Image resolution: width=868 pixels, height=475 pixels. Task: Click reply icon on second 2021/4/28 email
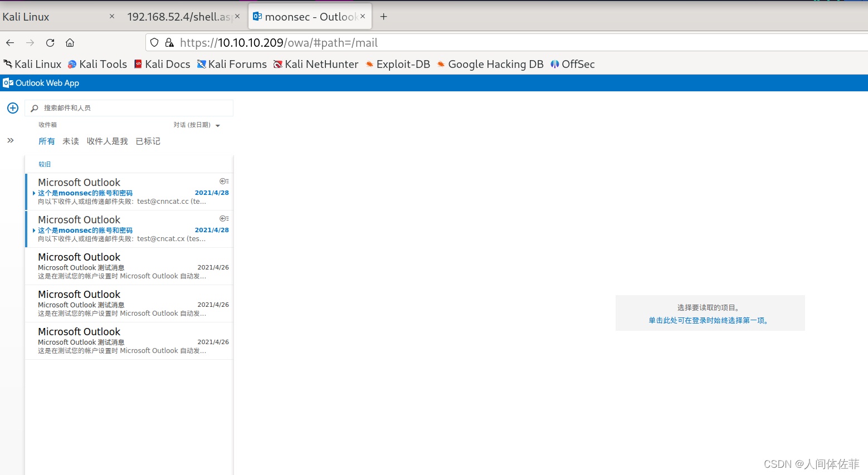(224, 219)
